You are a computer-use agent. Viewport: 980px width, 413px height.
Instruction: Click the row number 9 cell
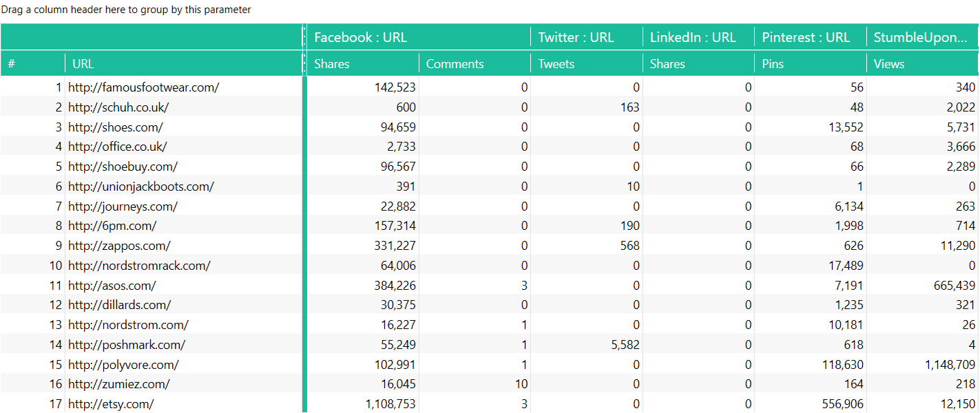(32, 246)
